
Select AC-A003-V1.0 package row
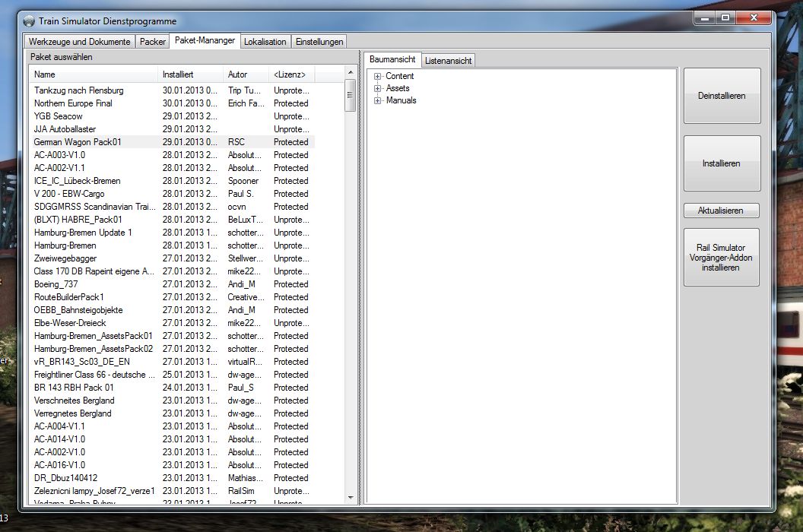(172, 154)
